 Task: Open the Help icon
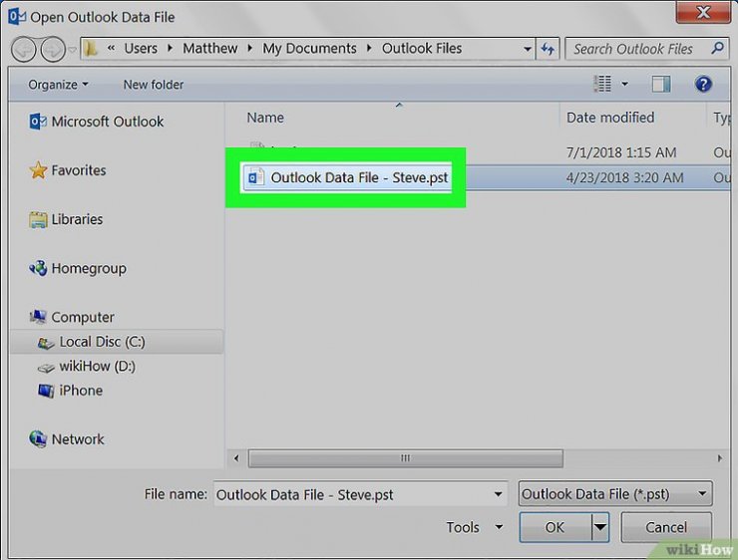[x=703, y=84]
